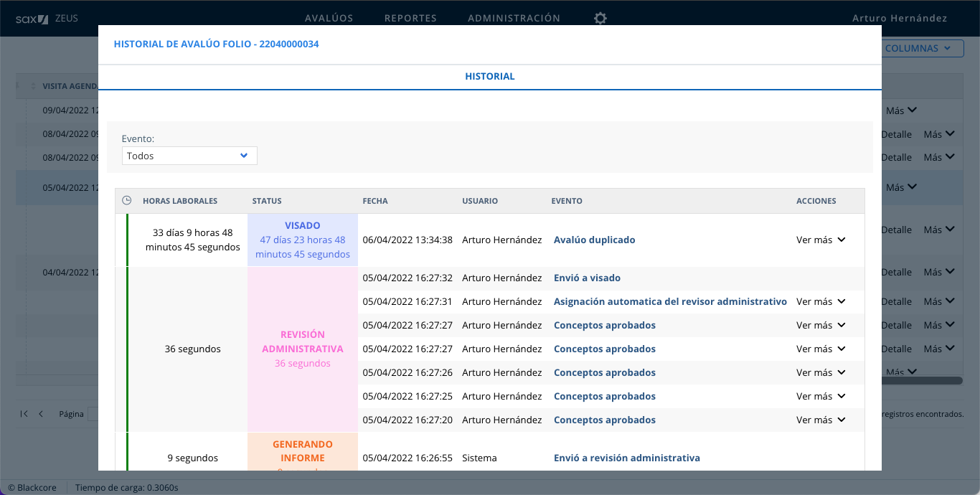Click date 05/04/2022 16:27:32

407,278
